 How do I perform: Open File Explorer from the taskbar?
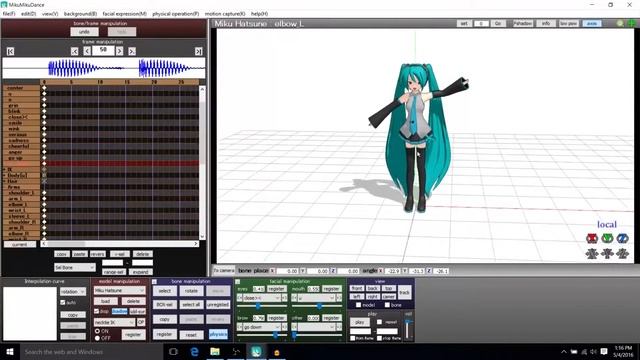215,351
